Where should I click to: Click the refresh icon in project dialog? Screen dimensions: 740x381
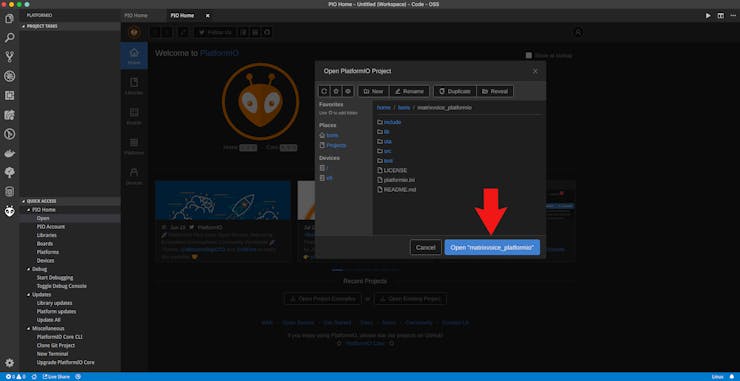tap(324, 91)
